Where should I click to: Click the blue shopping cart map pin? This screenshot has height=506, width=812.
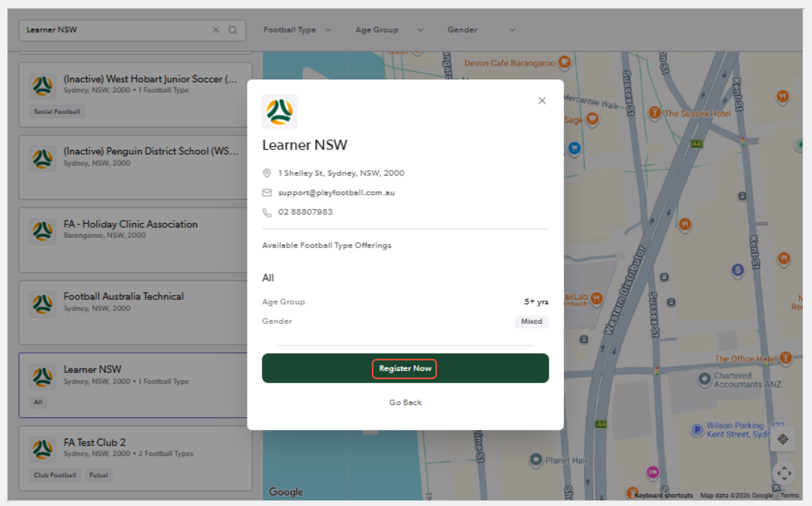(x=574, y=148)
